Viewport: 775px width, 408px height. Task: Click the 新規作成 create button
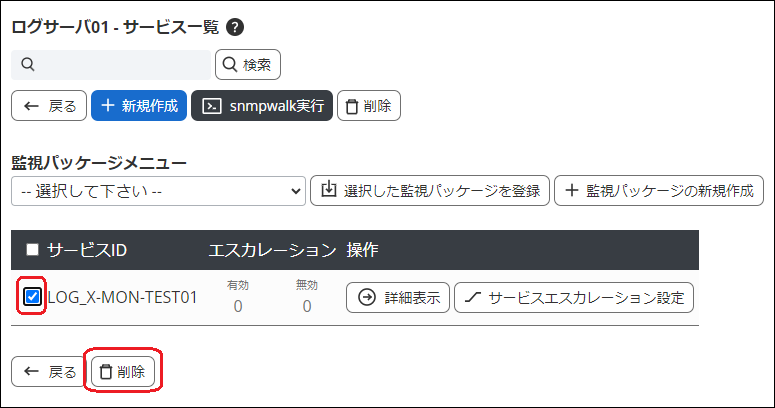tap(139, 106)
